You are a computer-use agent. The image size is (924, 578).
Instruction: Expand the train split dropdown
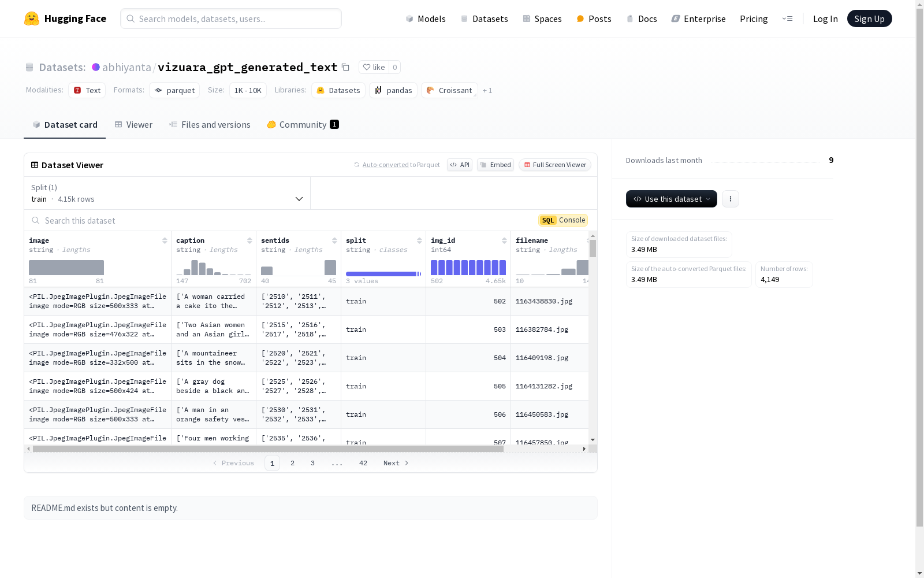[x=167, y=193]
